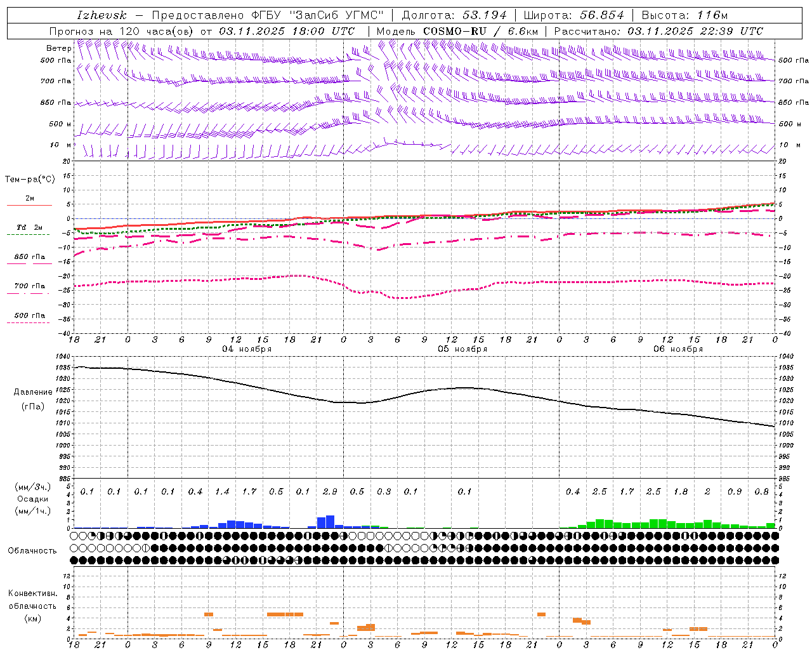The image size is (812, 650).
Task: Click the Izhevsk station title
Action: click(x=101, y=15)
